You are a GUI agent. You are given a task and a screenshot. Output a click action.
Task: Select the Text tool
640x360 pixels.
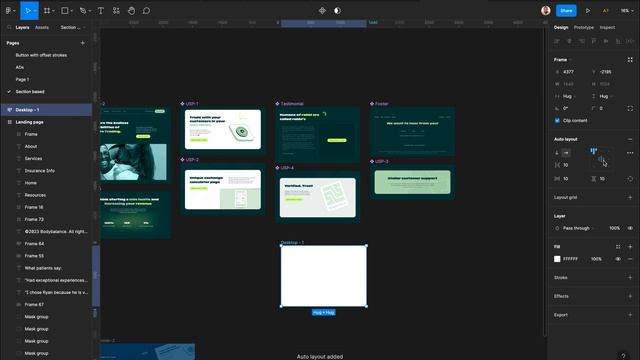point(100,11)
